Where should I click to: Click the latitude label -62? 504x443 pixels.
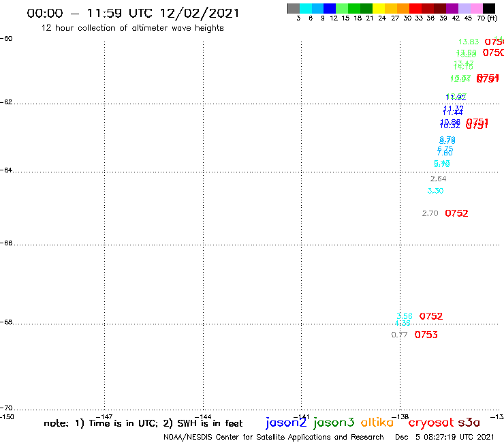[x=6, y=102]
